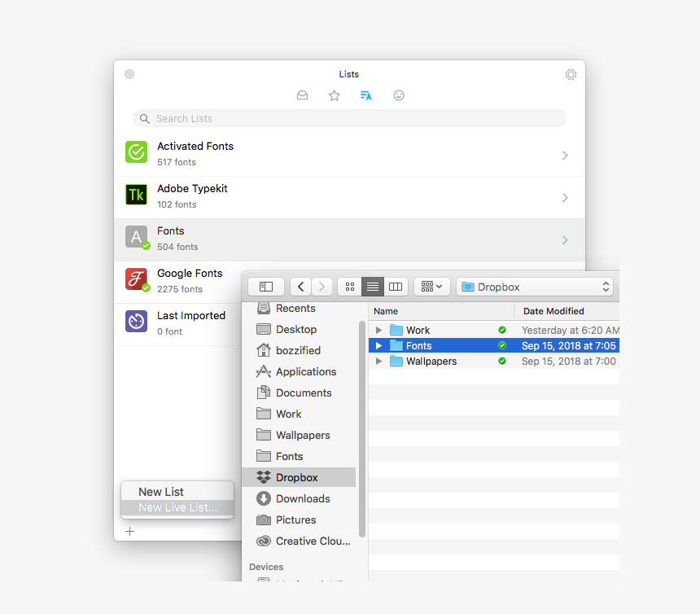Click the Lists window close button

click(129, 74)
